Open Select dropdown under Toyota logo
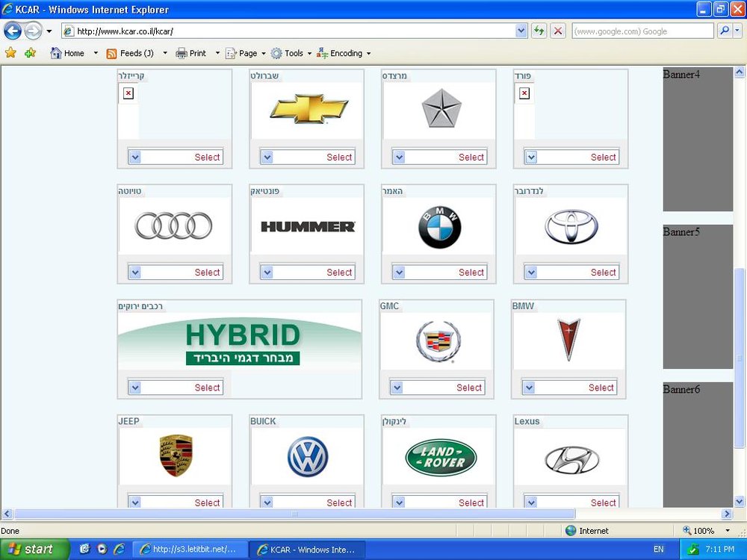This screenshot has height=560, width=747. 571,273
